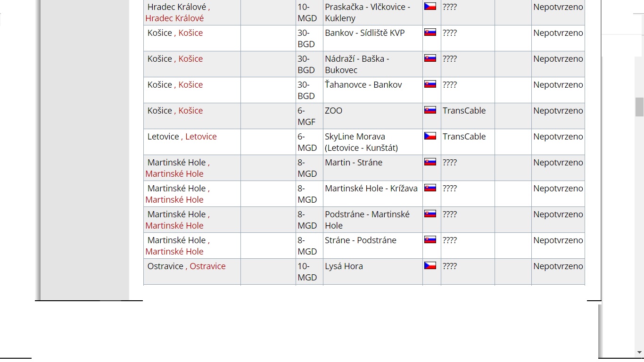Open the red Ostravice link
The image size is (644, 362).
[x=207, y=266]
